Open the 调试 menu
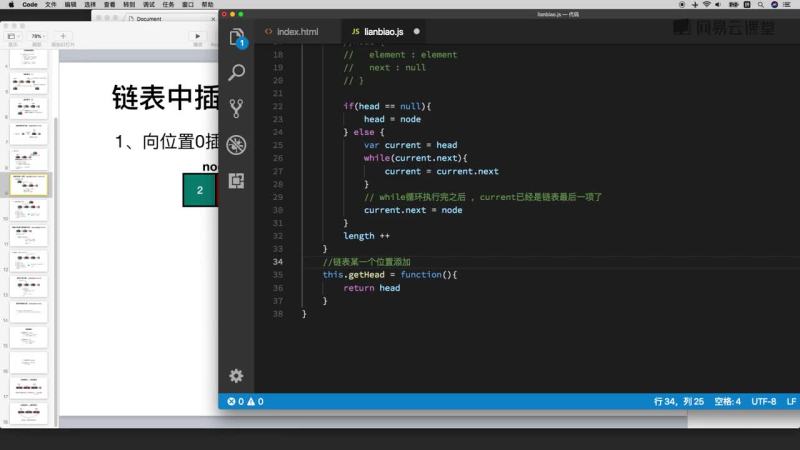Screen dimensions: 800x450 148,5
